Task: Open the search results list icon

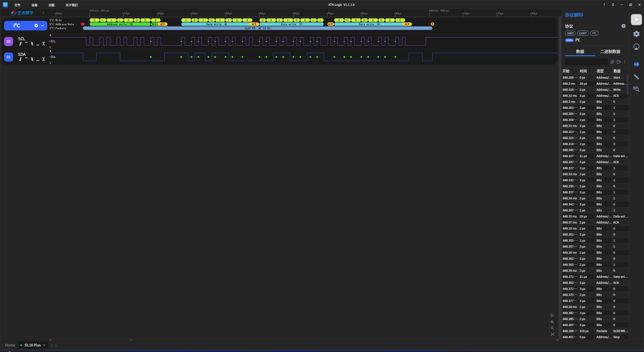Action: 636,89
